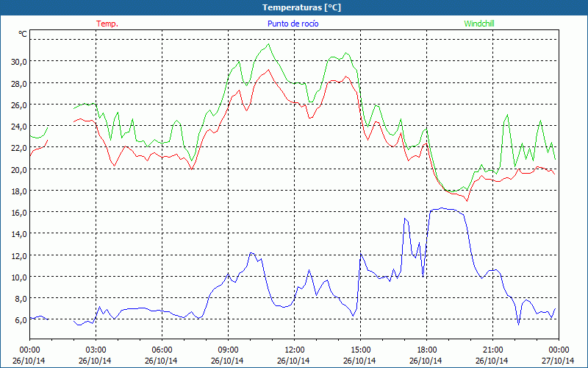This screenshot has height=368, width=588.
Task: Click the '03:00' time axis label
Action: 96,350
